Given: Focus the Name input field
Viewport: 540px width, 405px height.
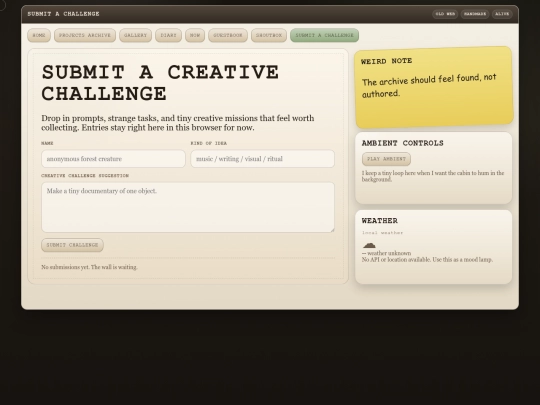Looking at the screenshot, I should click(x=113, y=159).
